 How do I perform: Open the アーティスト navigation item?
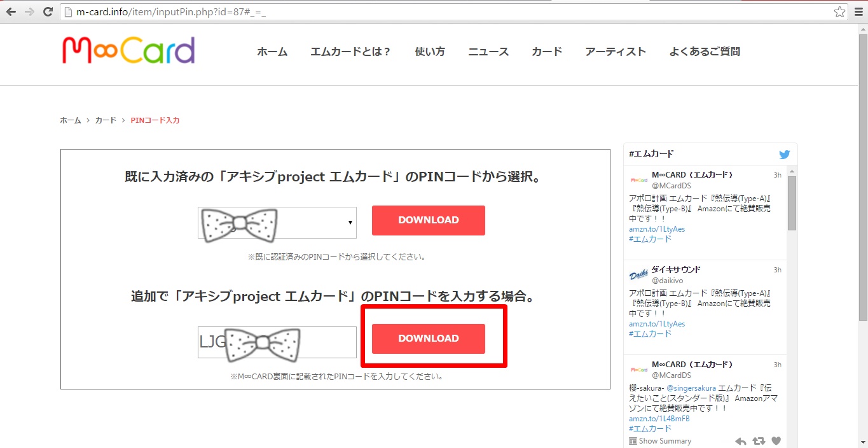[x=616, y=52]
